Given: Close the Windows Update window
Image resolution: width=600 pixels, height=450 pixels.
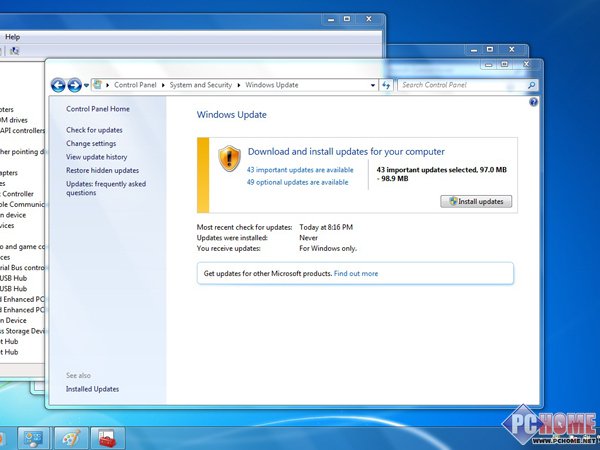Looking at the screenshot, I should [527, 64].
